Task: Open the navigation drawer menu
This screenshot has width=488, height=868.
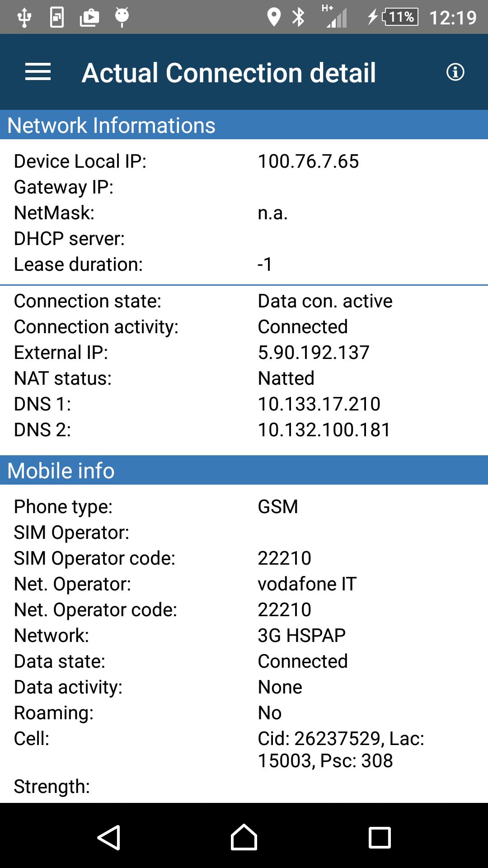Action: (38, 71)
